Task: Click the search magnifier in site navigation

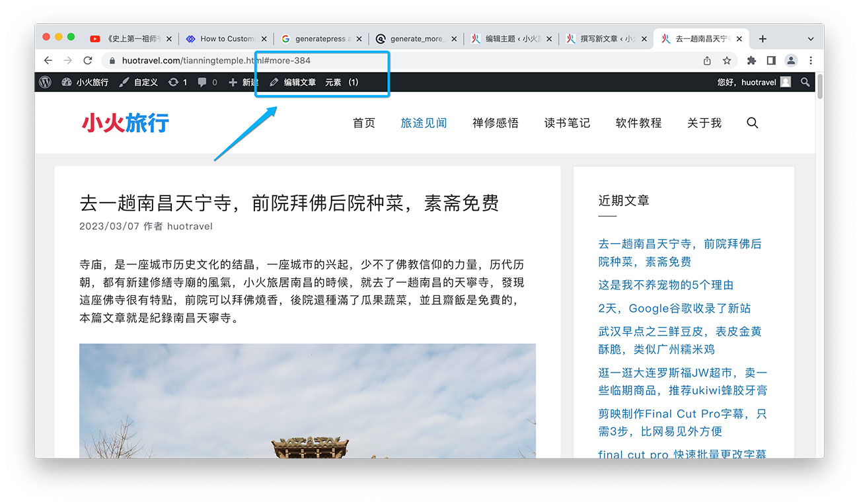Action: (752, 123)
